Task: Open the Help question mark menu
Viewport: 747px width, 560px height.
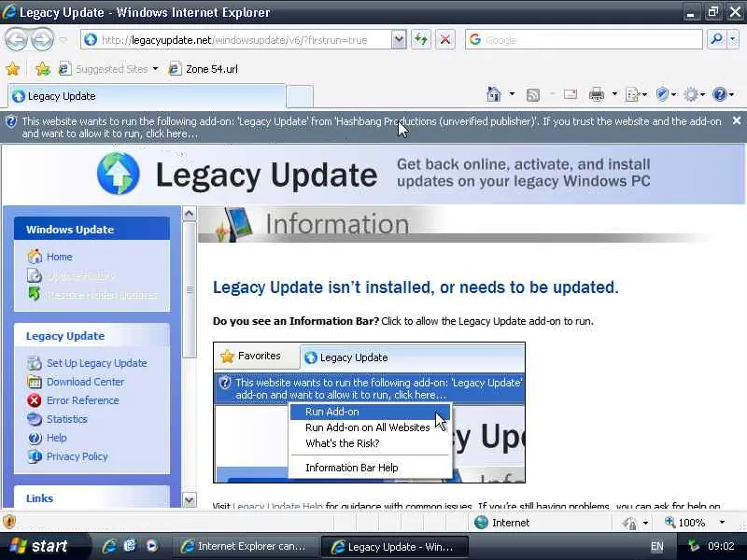Action: [x=722, y=95]
